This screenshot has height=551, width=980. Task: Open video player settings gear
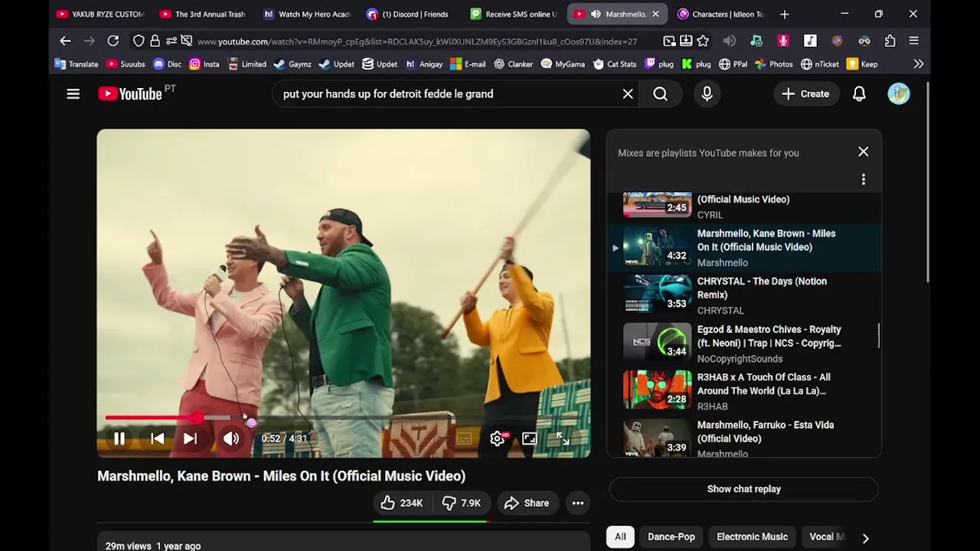click(497, 439)
